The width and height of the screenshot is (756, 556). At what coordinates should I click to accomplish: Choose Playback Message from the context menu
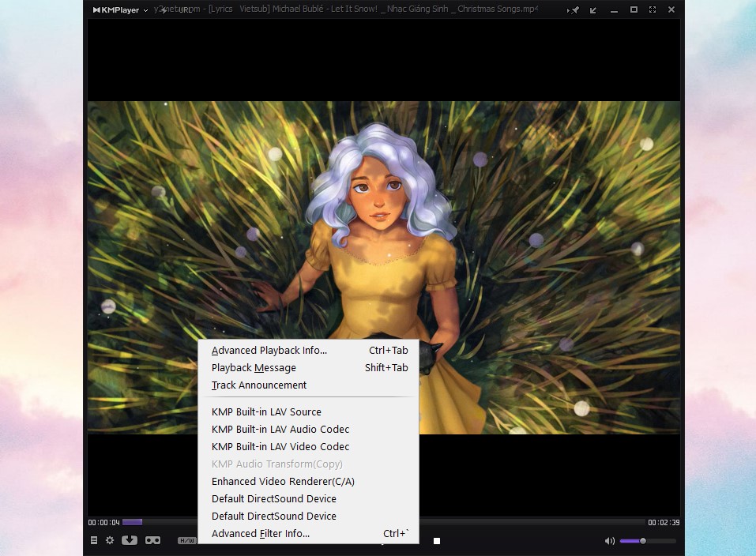(254, 368)
